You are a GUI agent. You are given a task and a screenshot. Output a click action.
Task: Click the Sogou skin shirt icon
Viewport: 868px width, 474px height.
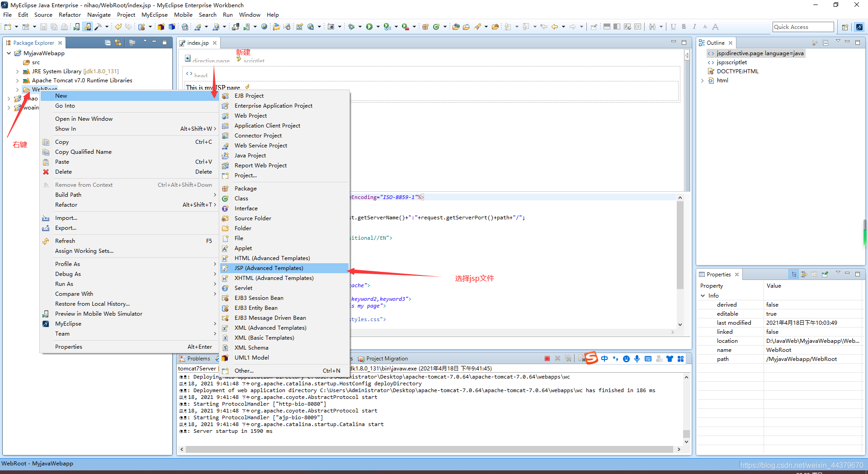[x=670, y=359]
